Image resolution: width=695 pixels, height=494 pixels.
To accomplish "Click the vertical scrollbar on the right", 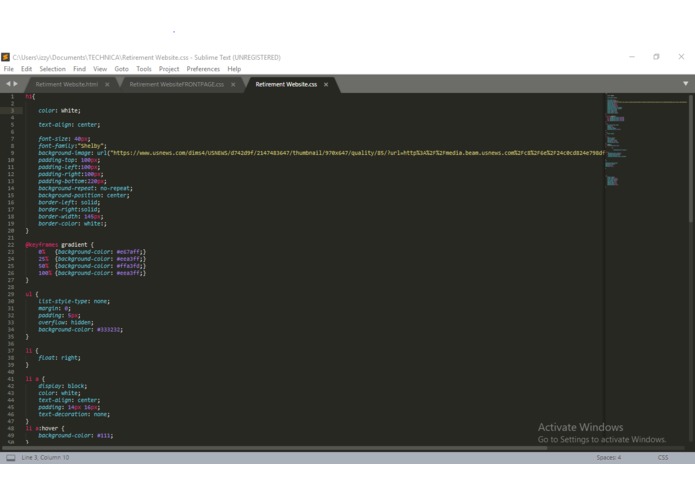I will click(691, 157).
